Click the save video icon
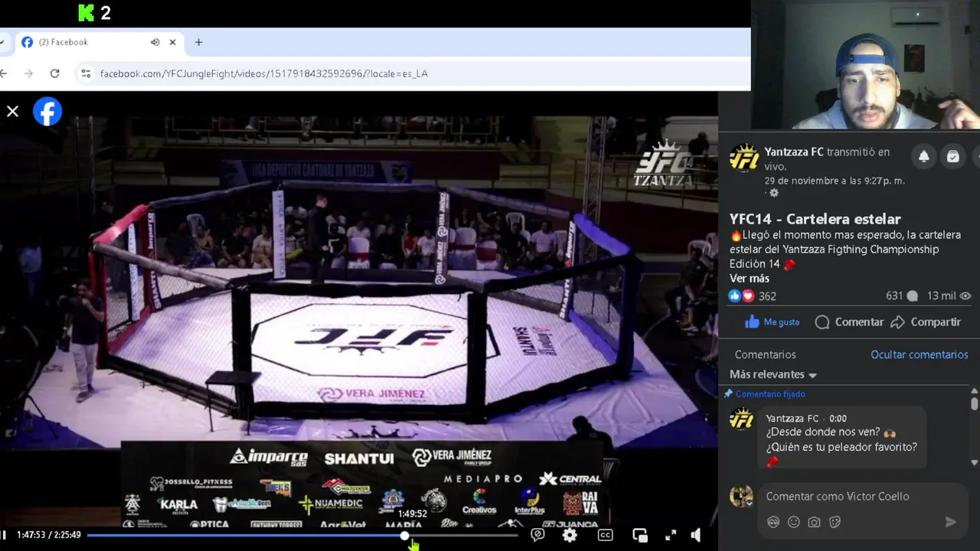Image resolution: width=980 pixels, height=551 pixels. pos(952,156)
